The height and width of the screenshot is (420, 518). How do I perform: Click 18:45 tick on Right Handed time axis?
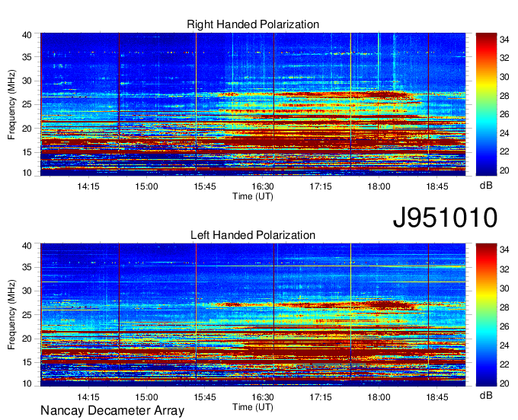[436, 186]
